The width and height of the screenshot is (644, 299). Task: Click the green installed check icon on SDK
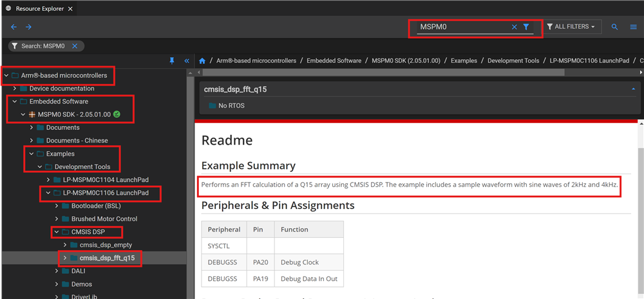(x=117, y=114)
